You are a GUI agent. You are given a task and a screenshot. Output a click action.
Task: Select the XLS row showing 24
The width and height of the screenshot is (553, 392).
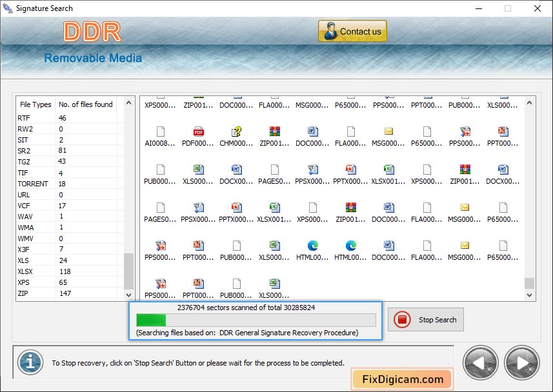click(x=70, y=260)
